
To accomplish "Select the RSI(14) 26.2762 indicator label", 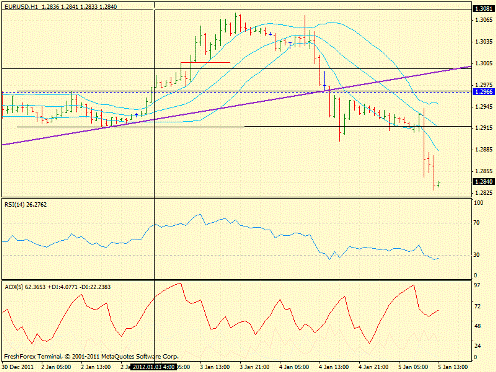I will pos(25,204).
